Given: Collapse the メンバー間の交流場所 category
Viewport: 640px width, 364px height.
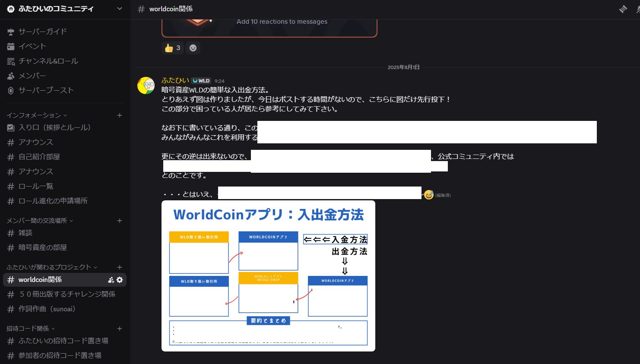Looking at the screenshot, I should click(x=40, y=221).
